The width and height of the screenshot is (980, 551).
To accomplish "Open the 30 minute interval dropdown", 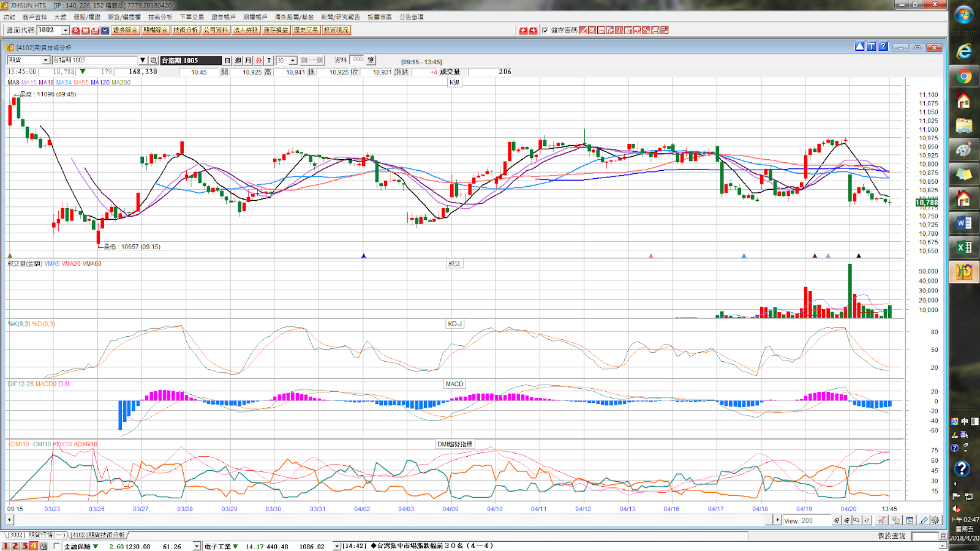I will point(293,61).
